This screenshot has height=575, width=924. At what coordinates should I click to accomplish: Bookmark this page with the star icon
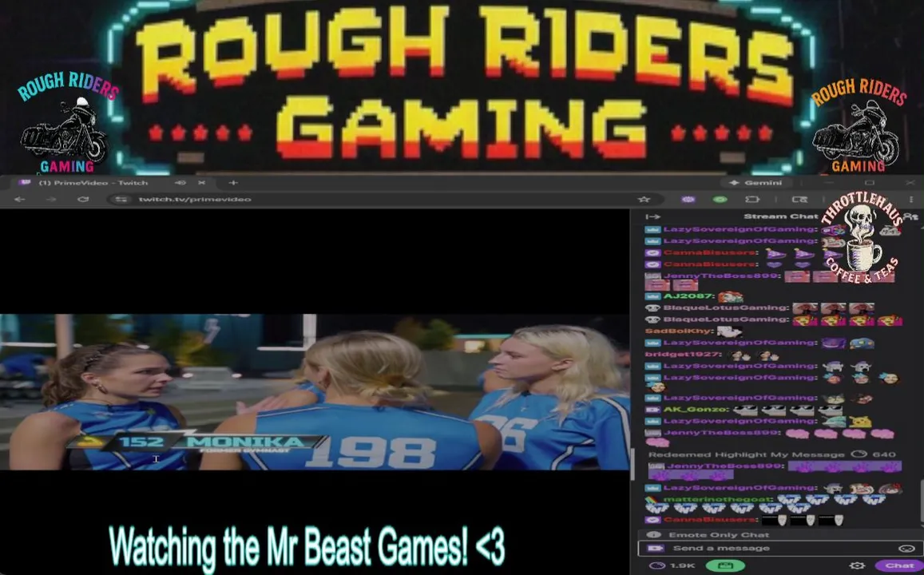tap(644, 200)
